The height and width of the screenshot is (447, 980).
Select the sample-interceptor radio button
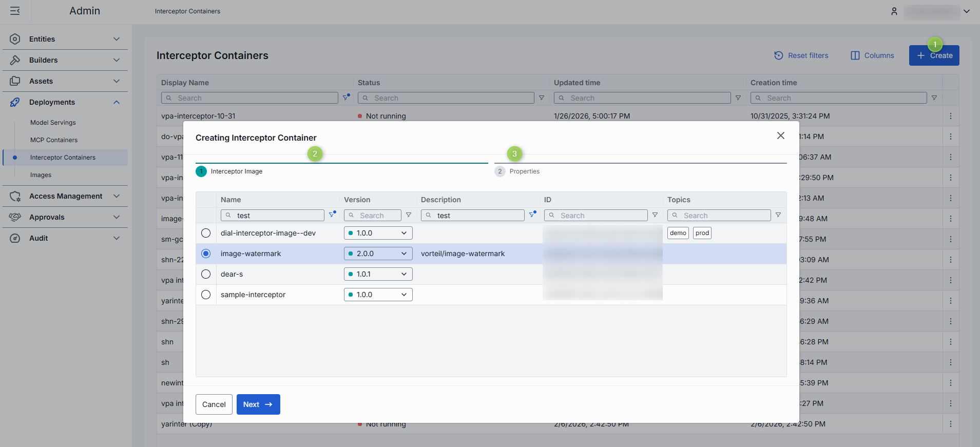coord(206,295)
